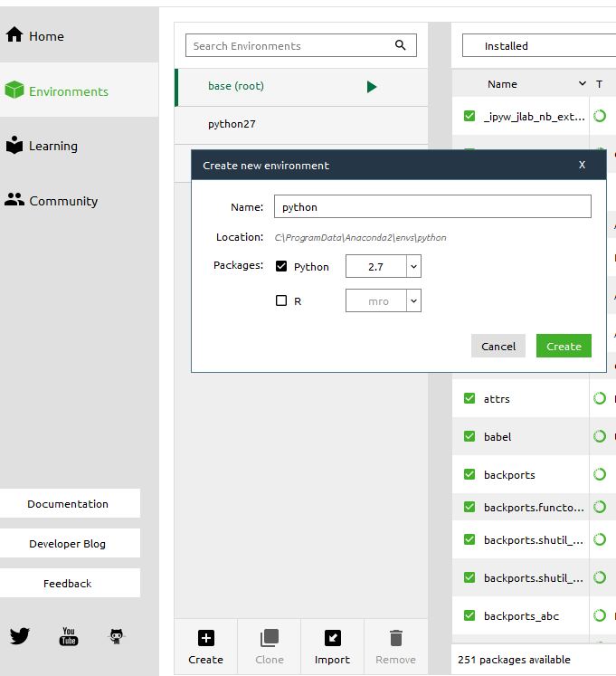Click the status circle for backports.functo...

[600, 507]
